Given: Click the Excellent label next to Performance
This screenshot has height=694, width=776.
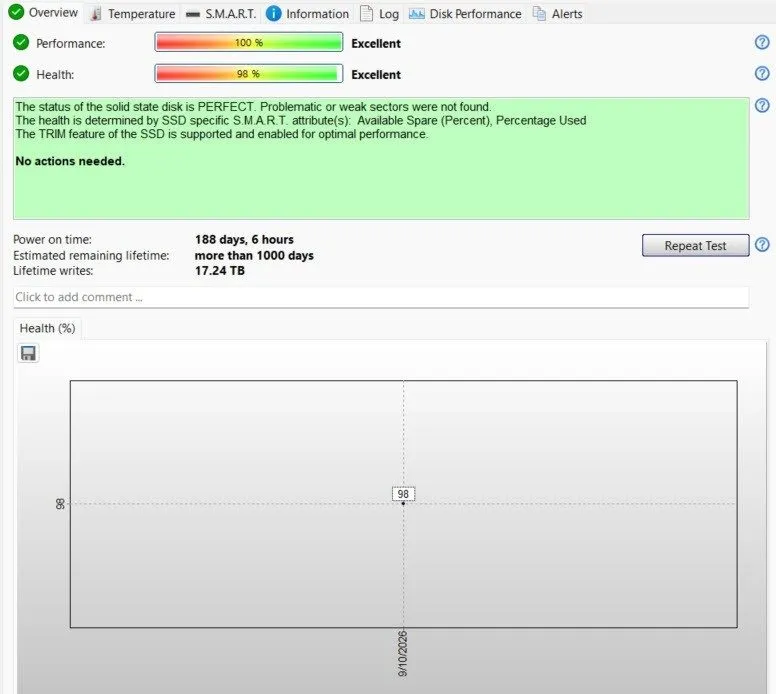Looking at the screenshot, I should pos(376,44).
